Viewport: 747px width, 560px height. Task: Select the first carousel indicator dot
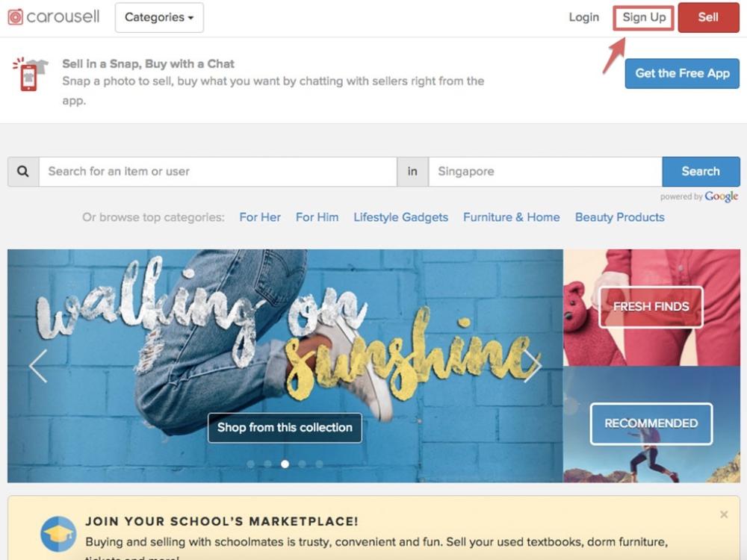[250, 464]
